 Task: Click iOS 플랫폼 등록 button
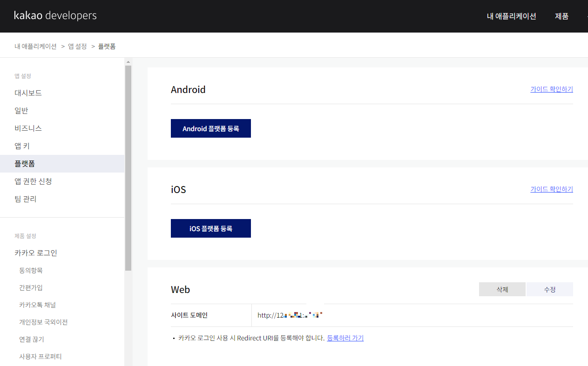tap(211, 228)
